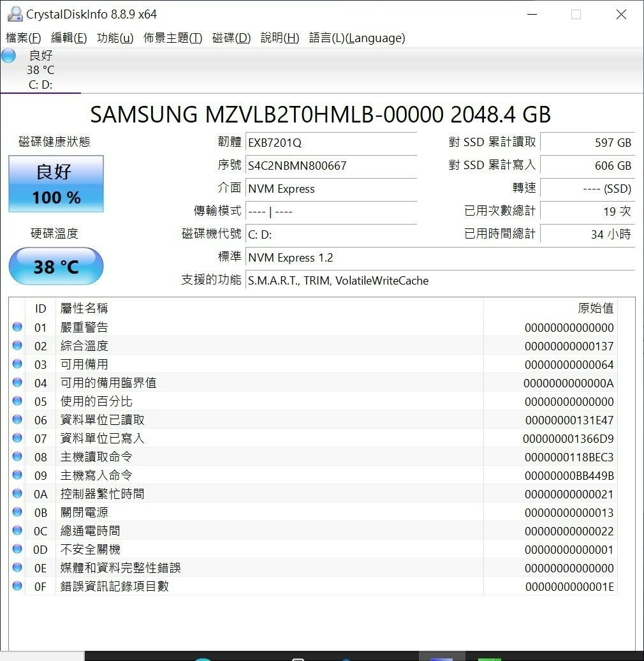This screenshot has width=644, height=661.
Task: Click the 良好 100 % health status button
Action: point(56,184)
